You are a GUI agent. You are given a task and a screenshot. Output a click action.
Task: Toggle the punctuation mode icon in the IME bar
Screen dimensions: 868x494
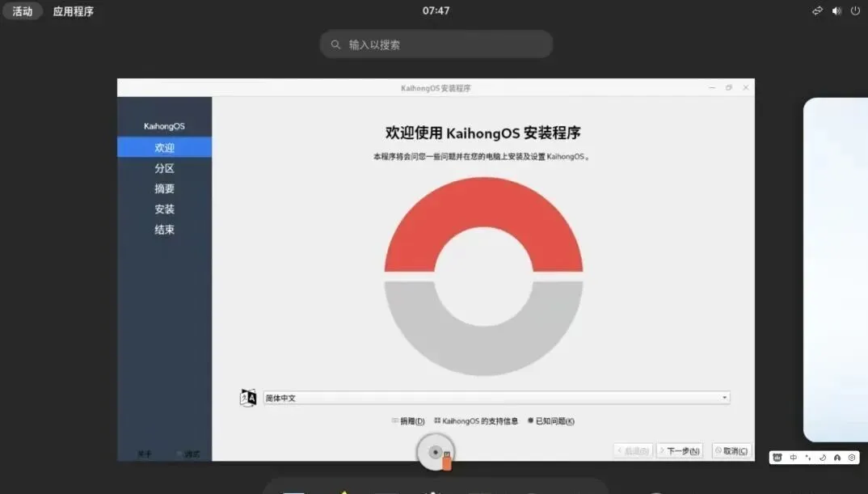pos(808,458)
